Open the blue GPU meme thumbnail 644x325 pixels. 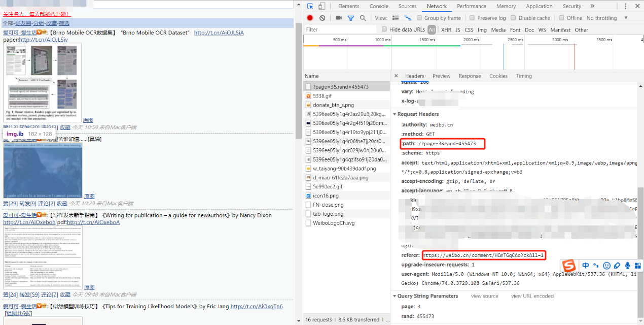tap(43, 171)
